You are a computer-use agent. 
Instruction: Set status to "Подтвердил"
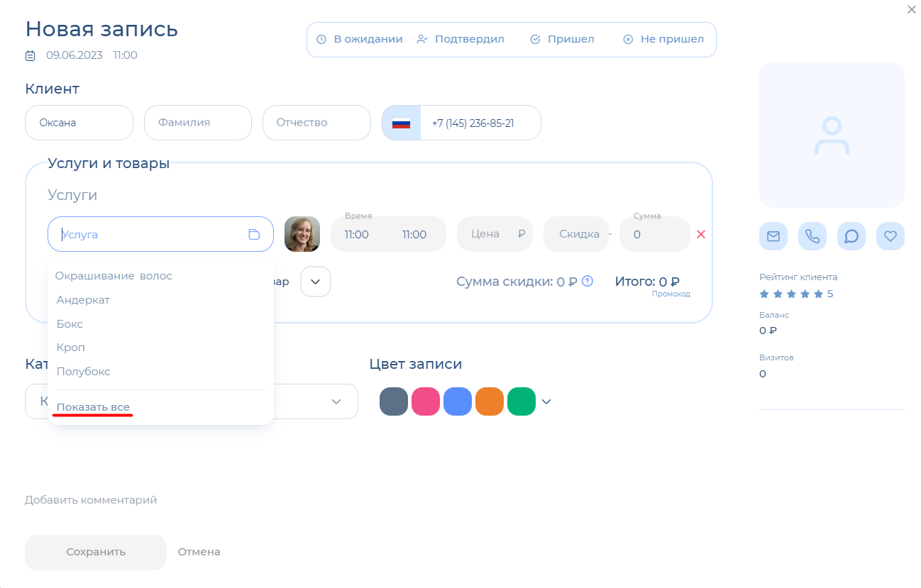(x=461, y=40)
